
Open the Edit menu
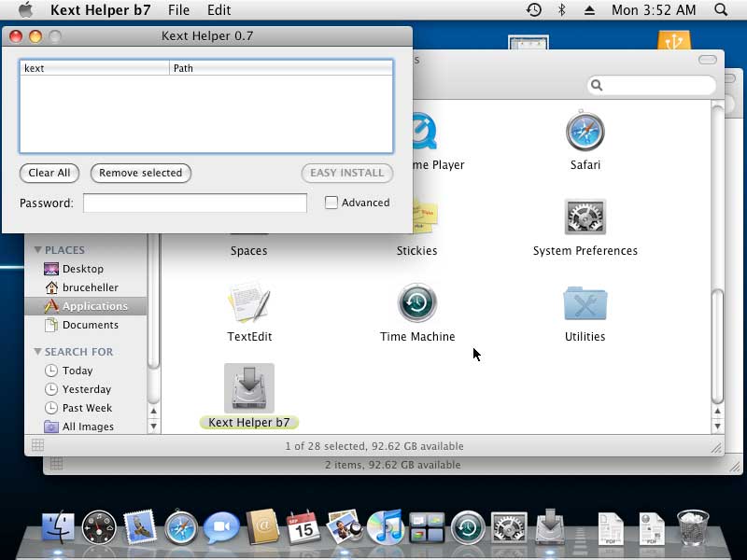(219, 10)
